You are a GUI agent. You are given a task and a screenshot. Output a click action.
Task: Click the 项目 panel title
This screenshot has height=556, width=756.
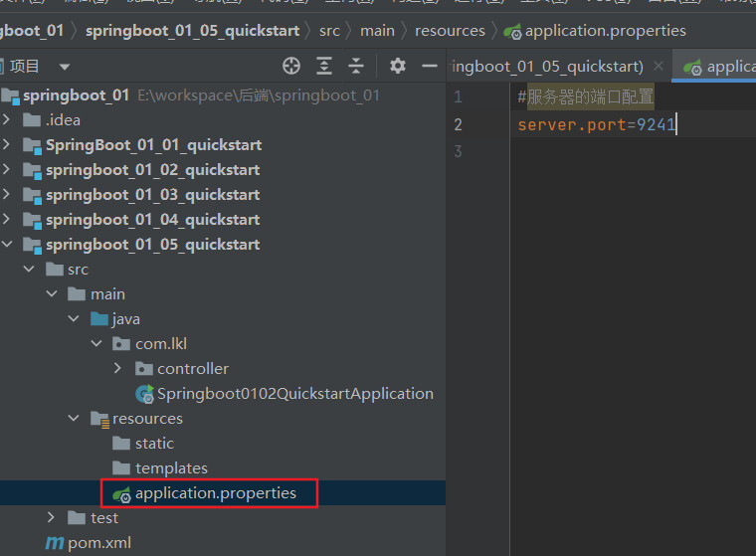(x=24, y=66)
